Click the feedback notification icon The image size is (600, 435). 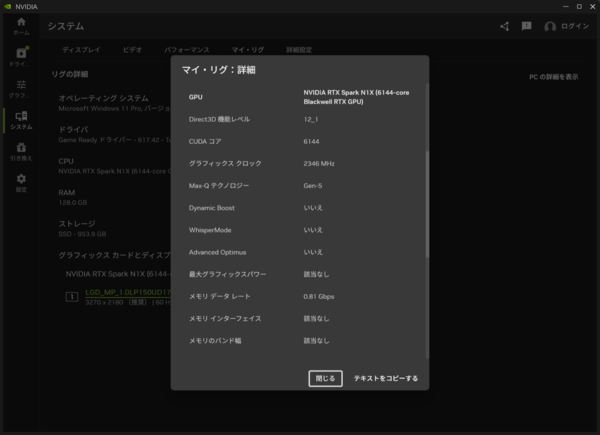pos(527,26)
